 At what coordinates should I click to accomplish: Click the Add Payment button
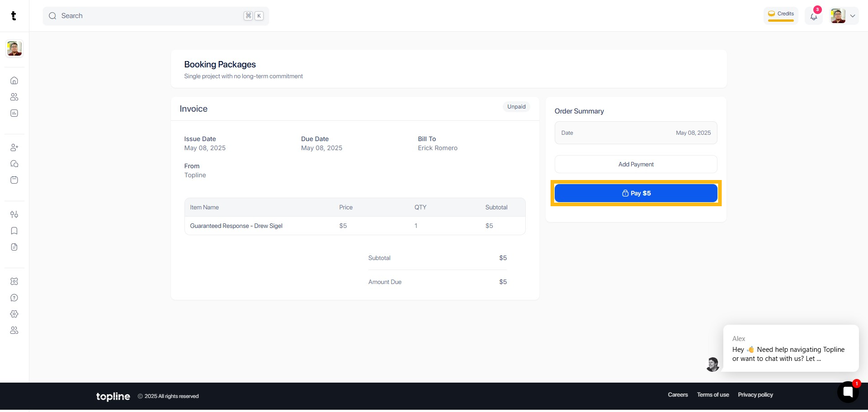636,164
